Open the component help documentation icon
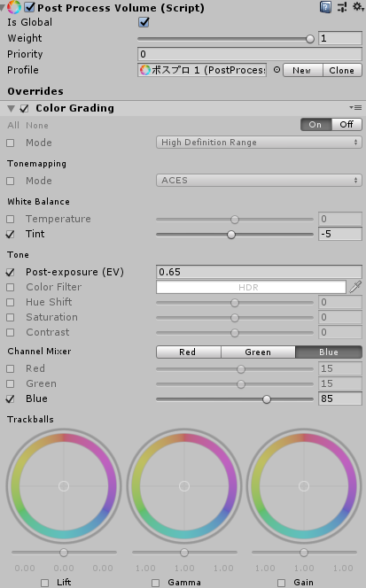Screen dimensions: 366x588 [325, 7]
